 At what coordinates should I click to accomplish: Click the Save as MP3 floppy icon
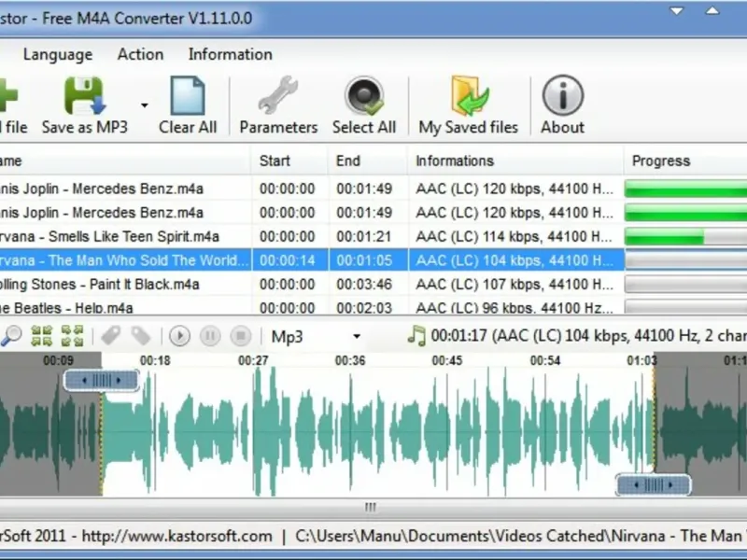coord(84,96)
